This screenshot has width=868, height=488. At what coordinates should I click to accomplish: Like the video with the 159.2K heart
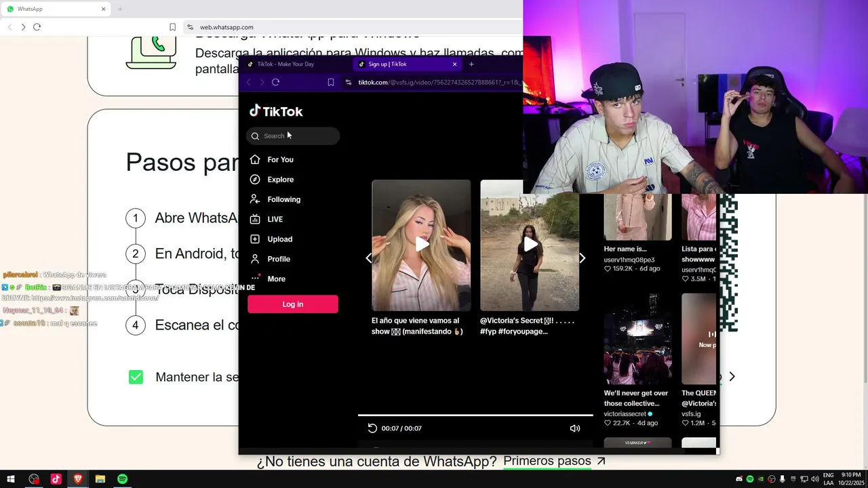coord(608,269)
